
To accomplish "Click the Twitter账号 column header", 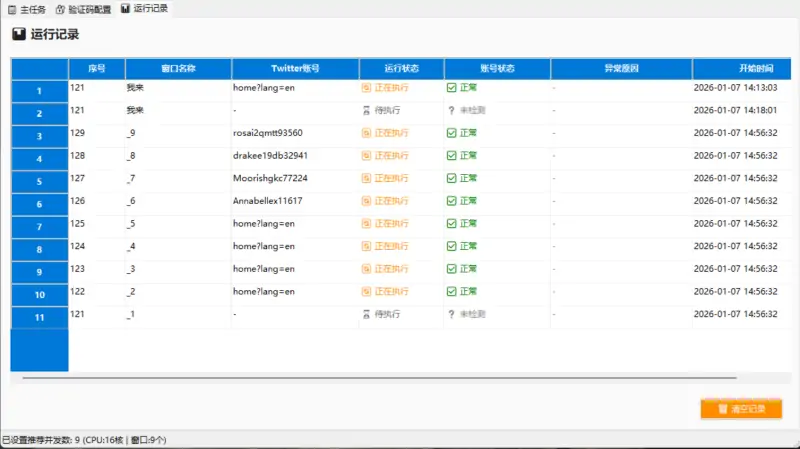I will [x=295, y=69].
